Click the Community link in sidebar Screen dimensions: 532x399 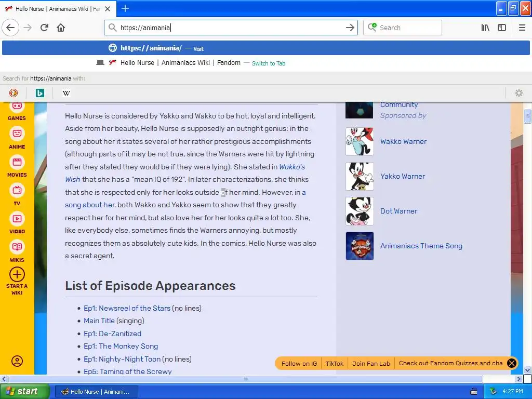pos(398,105)
